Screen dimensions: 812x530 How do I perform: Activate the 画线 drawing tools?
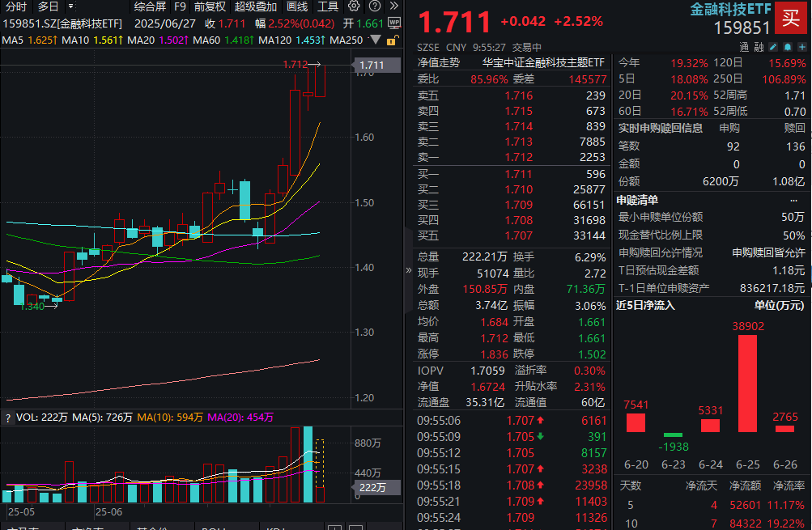coord(297,6)
